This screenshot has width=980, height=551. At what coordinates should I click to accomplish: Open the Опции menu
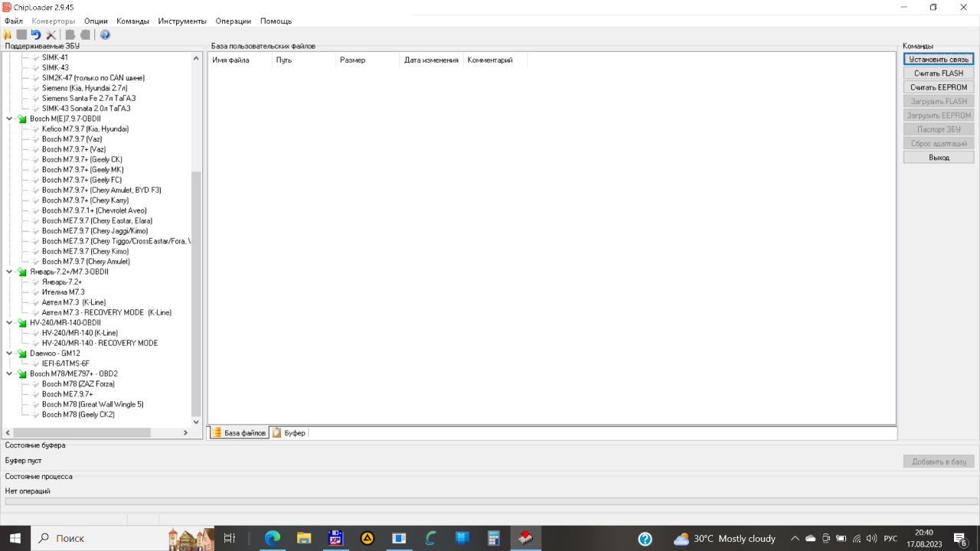tap(96, 21)
